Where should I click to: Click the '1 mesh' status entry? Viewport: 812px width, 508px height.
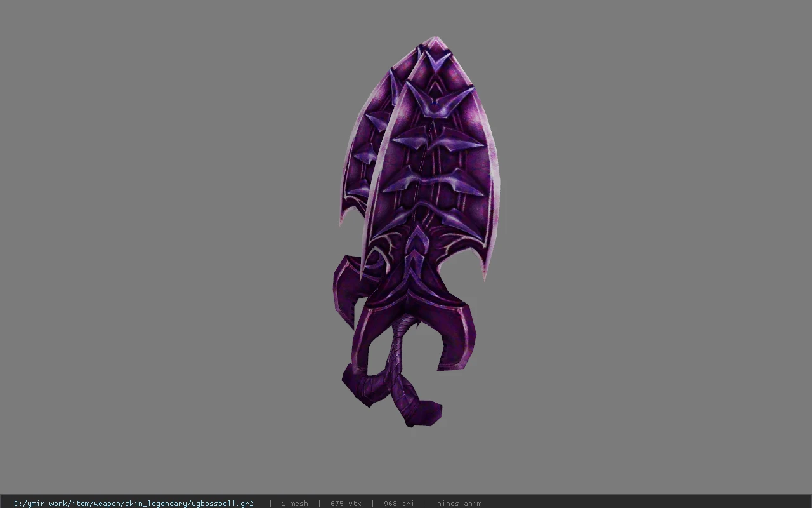coord(295,504)
